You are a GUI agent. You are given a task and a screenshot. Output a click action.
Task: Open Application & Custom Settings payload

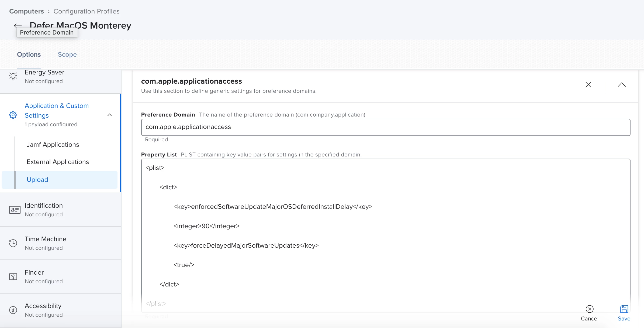61,115
